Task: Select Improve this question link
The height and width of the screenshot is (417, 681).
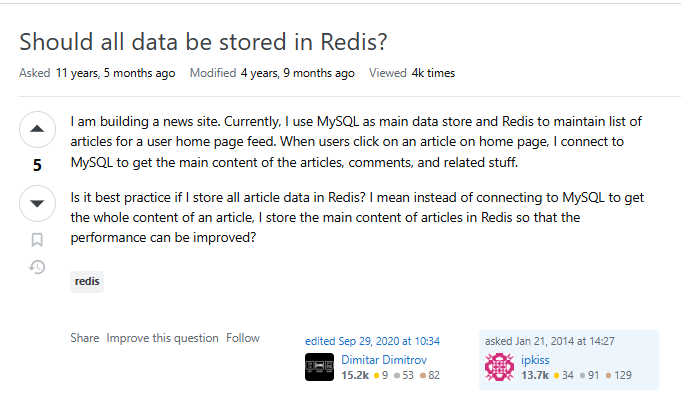Action: pyautogui.click(x=162, y=338)
